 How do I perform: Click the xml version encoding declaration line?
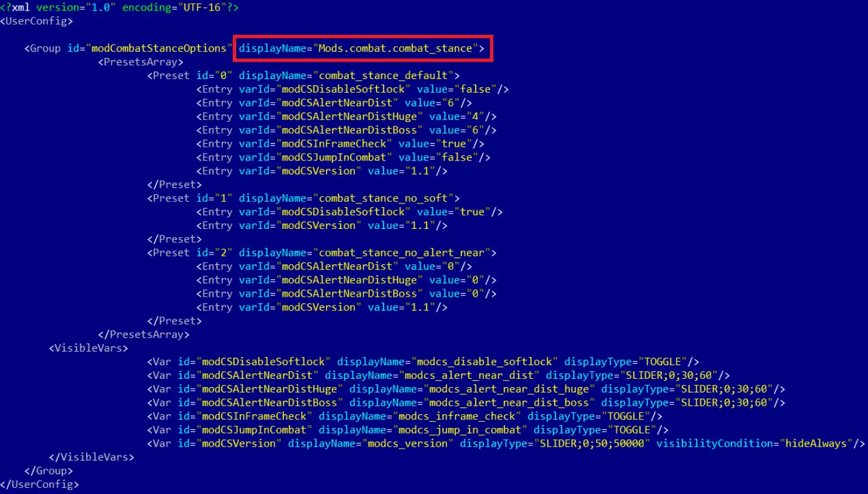120,7
